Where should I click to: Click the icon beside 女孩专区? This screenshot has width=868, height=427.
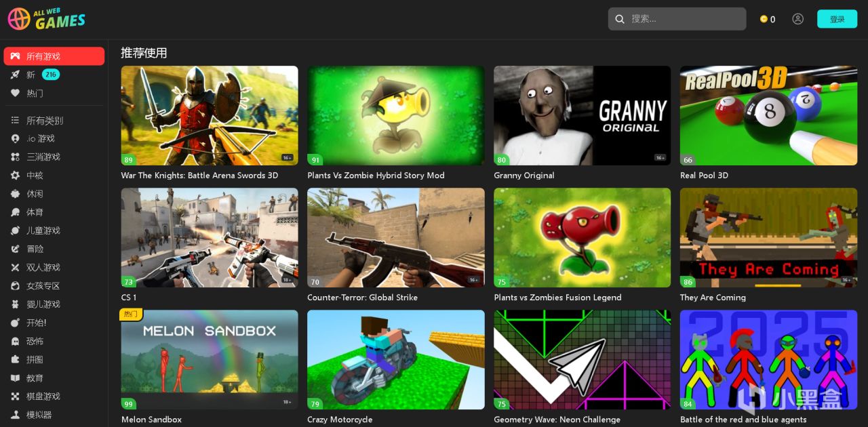pos(15,286)
